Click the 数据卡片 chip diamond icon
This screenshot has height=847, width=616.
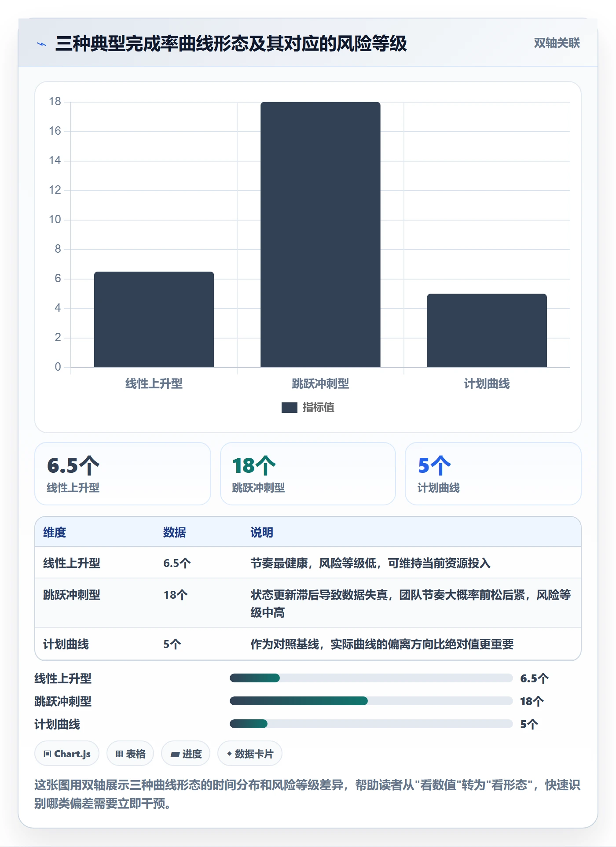tap(229, 754)
